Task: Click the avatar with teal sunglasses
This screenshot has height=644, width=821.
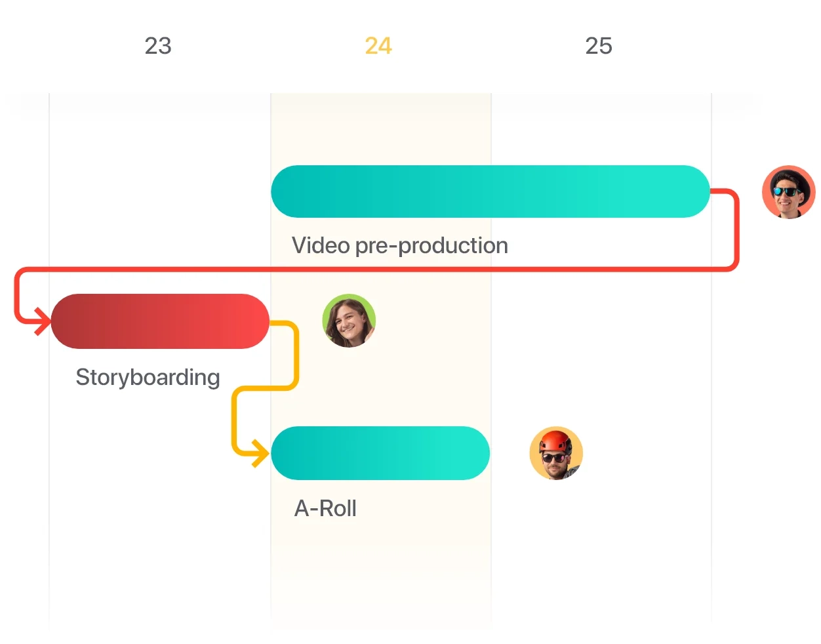Action: tap(788, 191)
